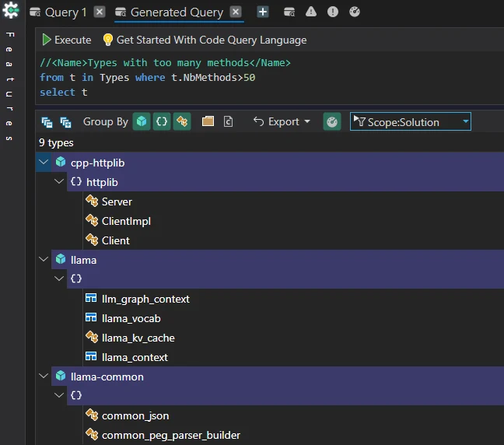Click the cpp-httplib cube icon
Viewport: 504px width, 445px height.
(x=61, y=162)
